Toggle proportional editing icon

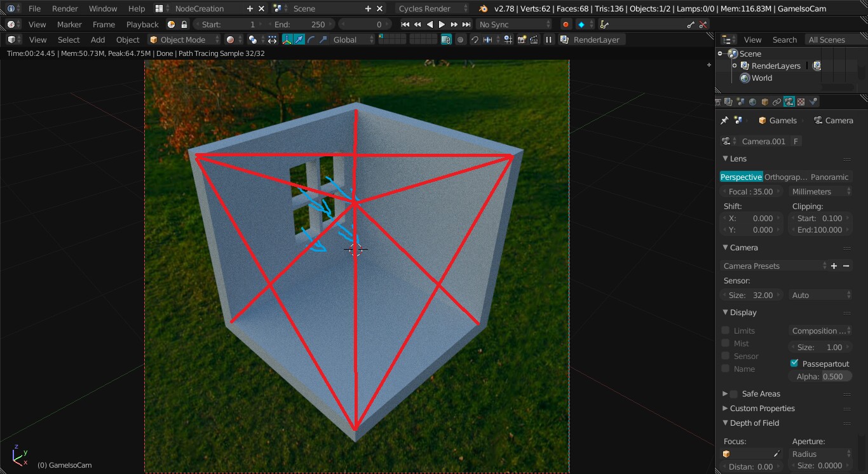click(x=461, y=39)
